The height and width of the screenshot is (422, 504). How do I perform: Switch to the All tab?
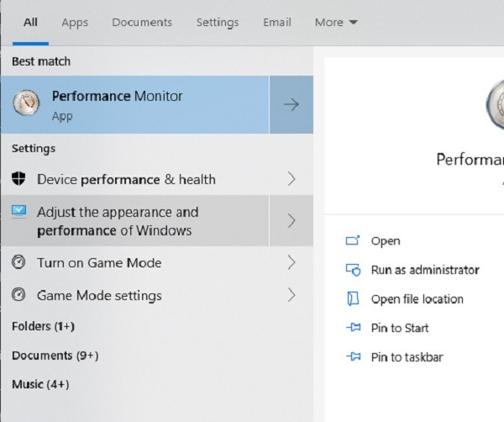coord(30,22)
